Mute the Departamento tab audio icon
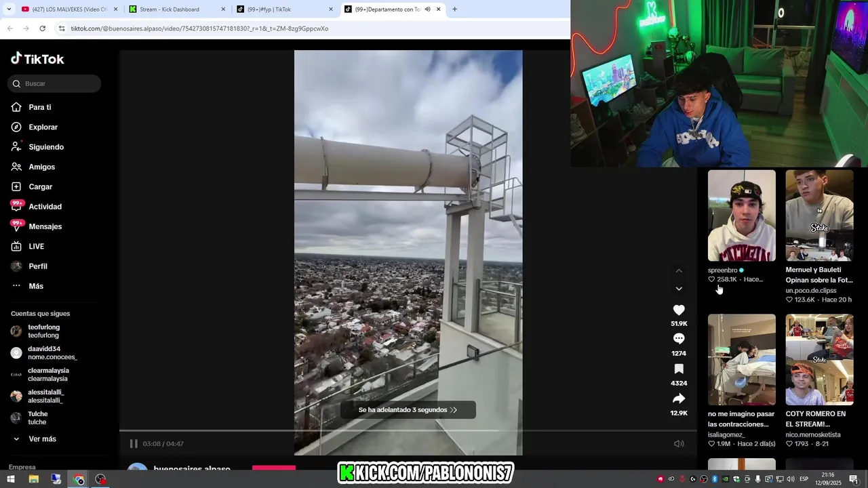 tap(427, 9)
